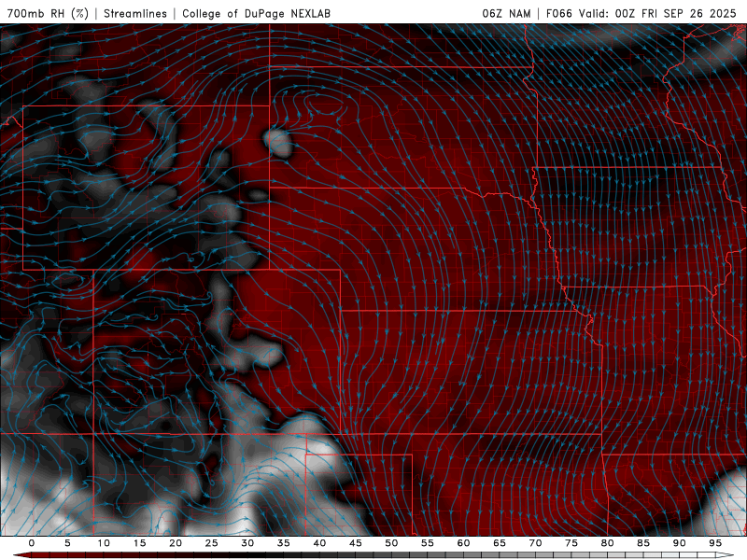
Task: Click the '80' label on the color scale
Action: (607, 543)
